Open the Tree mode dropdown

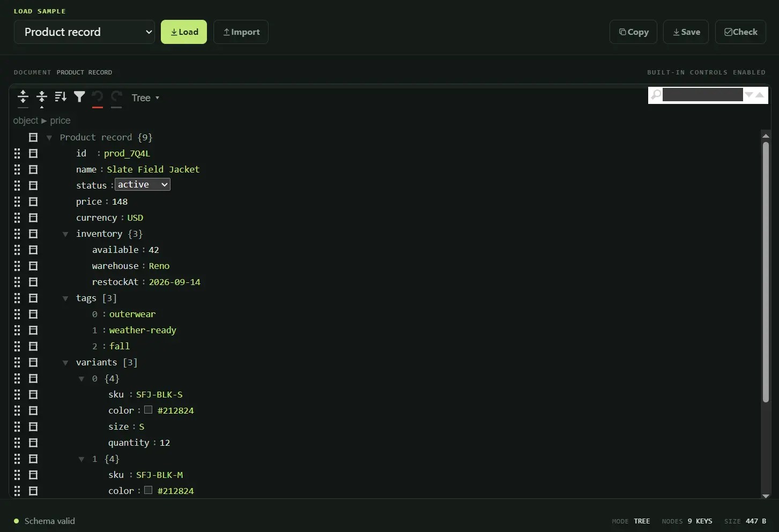145,98
